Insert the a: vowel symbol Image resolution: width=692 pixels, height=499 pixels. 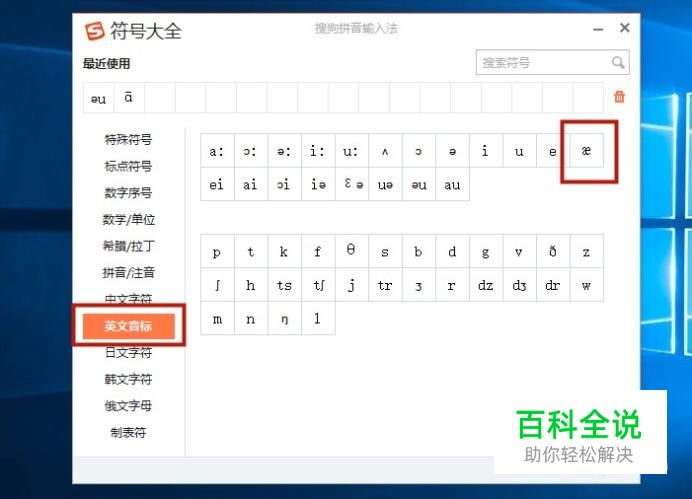(x=217, y=150)
